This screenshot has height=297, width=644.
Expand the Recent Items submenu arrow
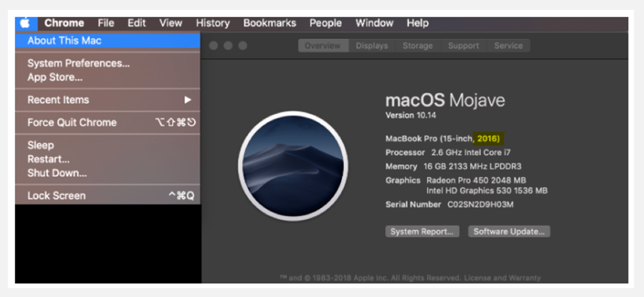point(187,100)
